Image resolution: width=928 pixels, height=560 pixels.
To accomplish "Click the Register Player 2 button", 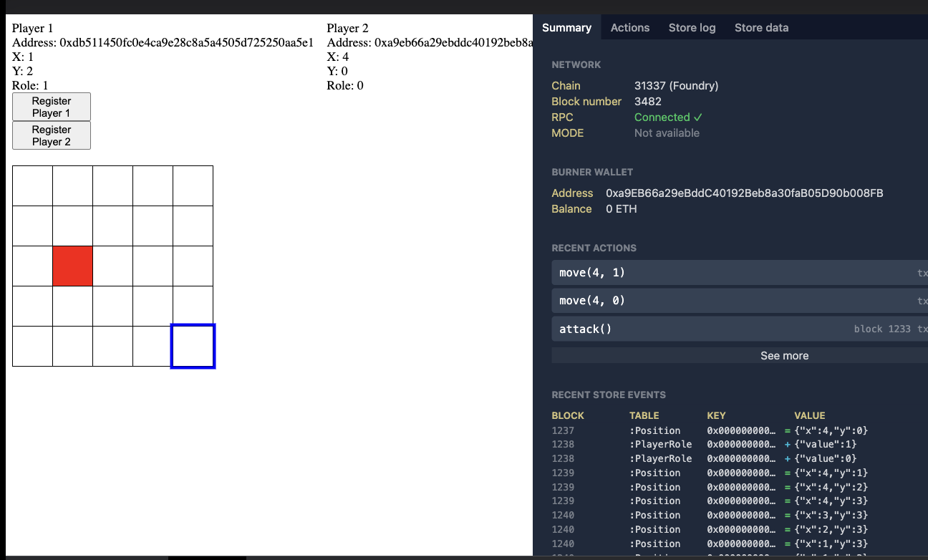I will (52, 135).
